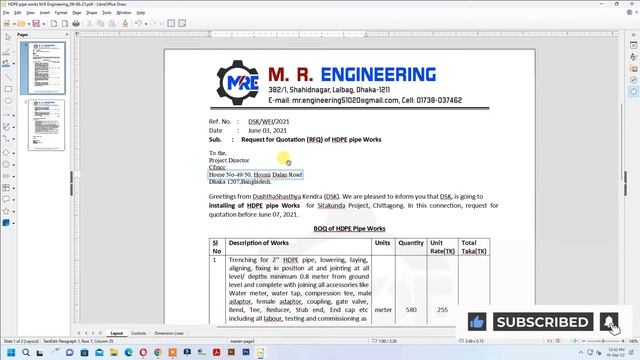
Task: Select the 3D Objects cube tool
Action: tap(6, 223)
